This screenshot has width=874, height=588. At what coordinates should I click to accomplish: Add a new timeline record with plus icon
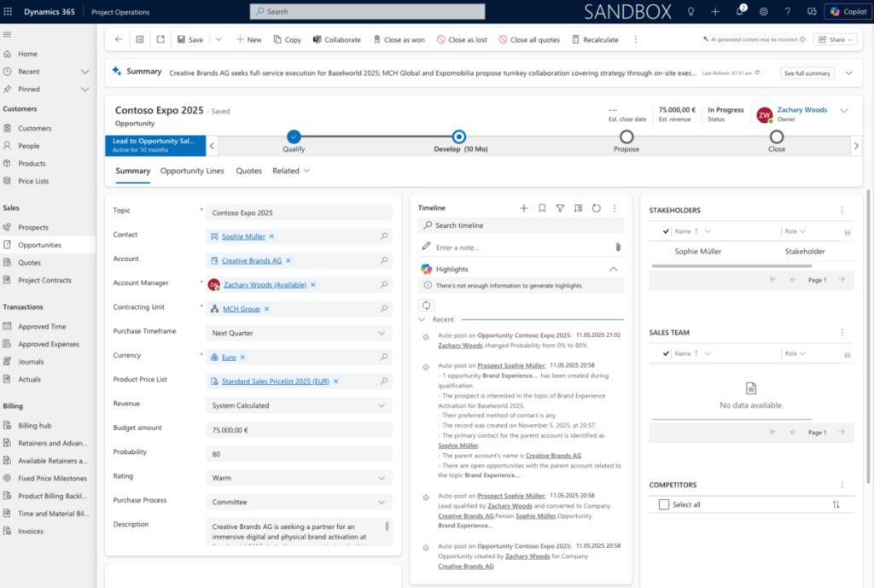click(x=524, y=208)
